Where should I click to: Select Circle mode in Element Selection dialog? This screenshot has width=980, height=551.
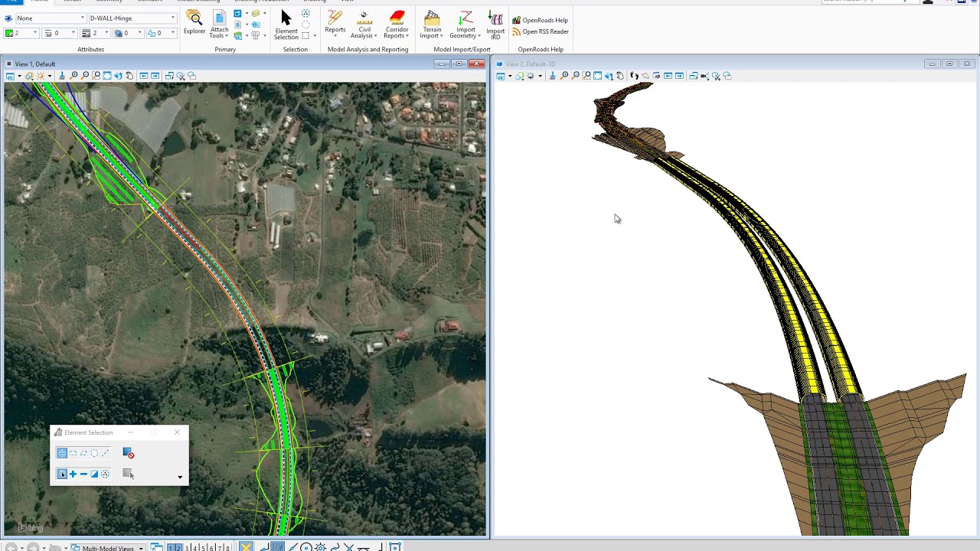click(94, 453)
